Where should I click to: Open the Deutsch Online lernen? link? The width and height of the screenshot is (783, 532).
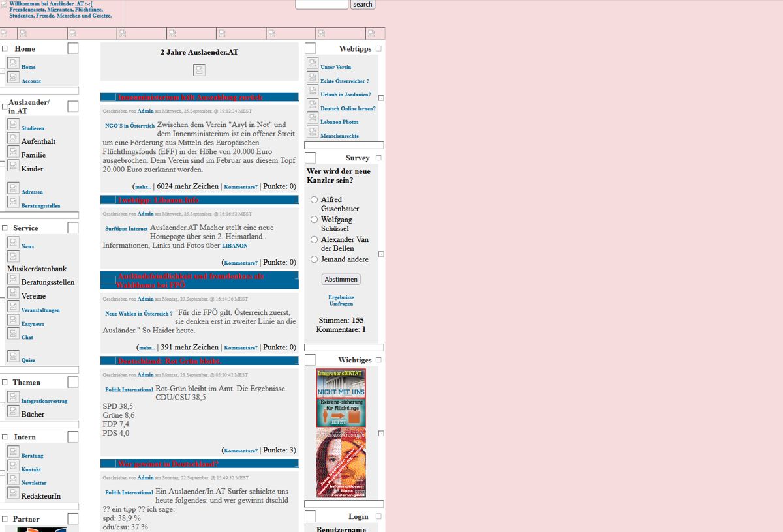[348, 108]
